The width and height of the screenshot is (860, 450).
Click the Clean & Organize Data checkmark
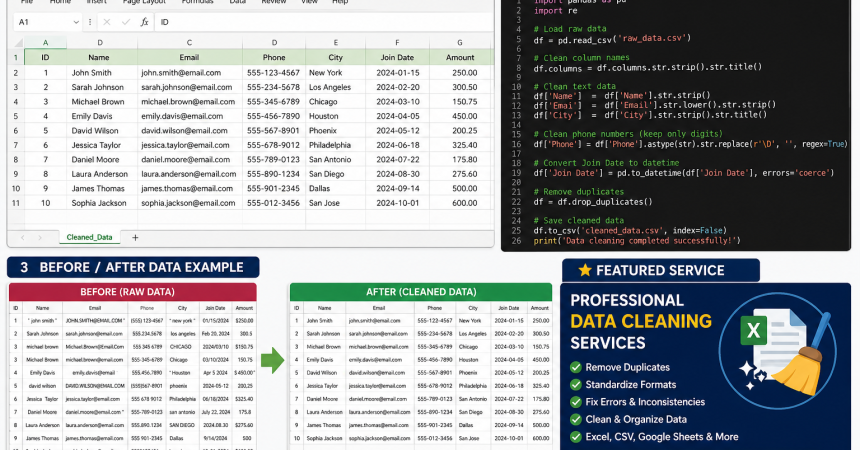575,419
